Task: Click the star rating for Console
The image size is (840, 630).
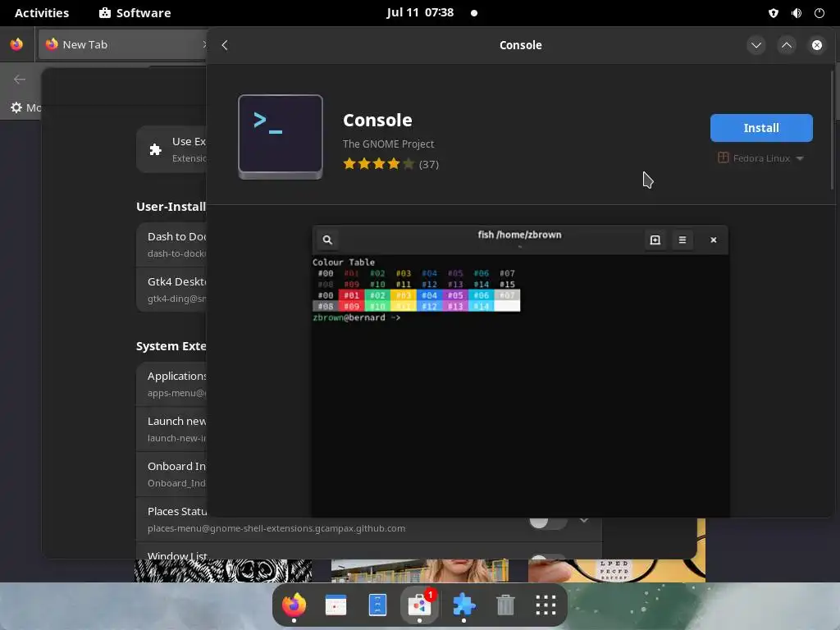Action: click(378, 164)
